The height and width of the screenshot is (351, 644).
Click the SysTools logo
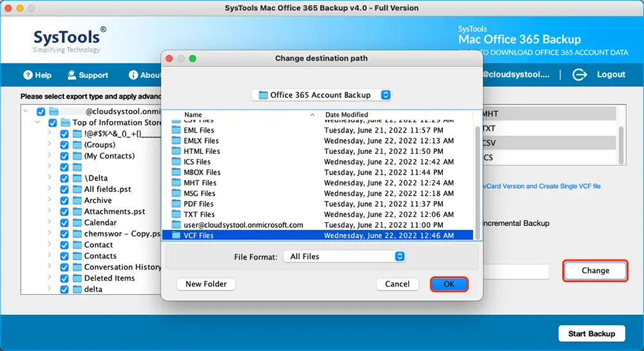click(x=70, y=40)
